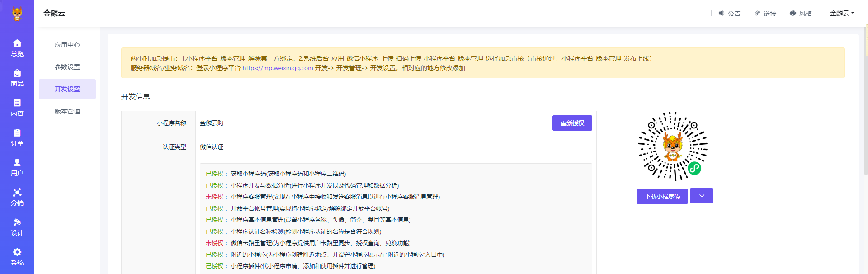Click the 公告 announcement speaker icon
The height and width of the screenshot is (274, 868).
point(722,13)
